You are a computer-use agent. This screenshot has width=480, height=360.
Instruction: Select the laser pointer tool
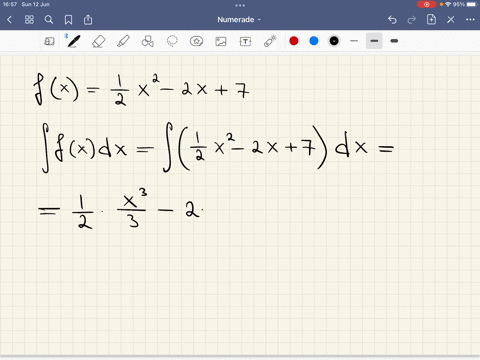(x=270, y=41)
